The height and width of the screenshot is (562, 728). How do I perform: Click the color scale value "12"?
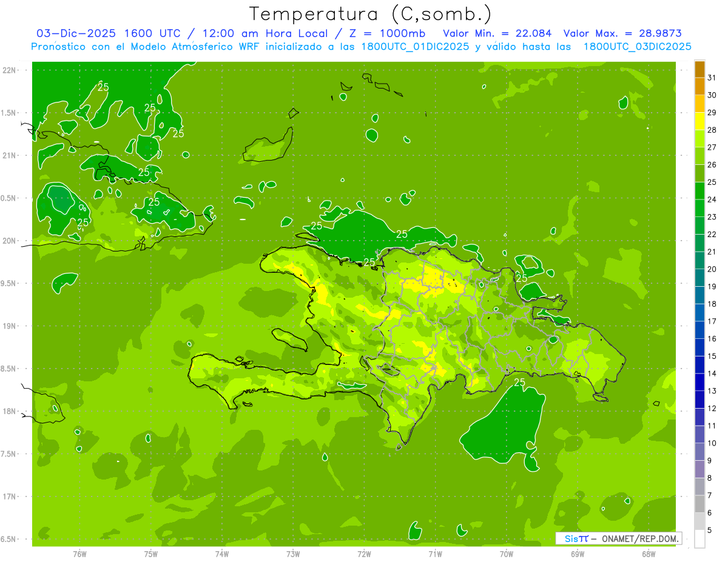(x=712, y=409)
